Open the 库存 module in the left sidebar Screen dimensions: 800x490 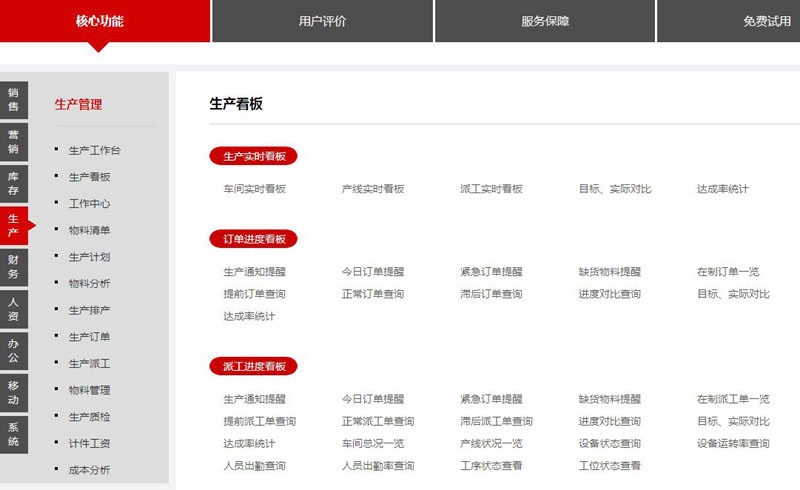click(x=13, y=183)
